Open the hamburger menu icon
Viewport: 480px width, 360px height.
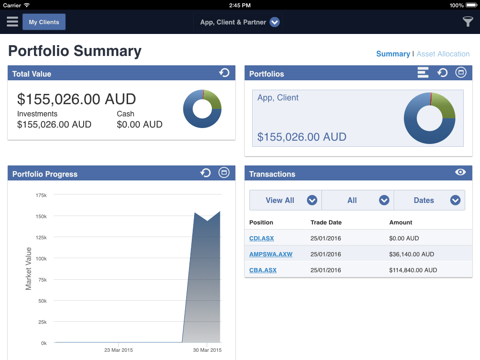coord(12,22)
